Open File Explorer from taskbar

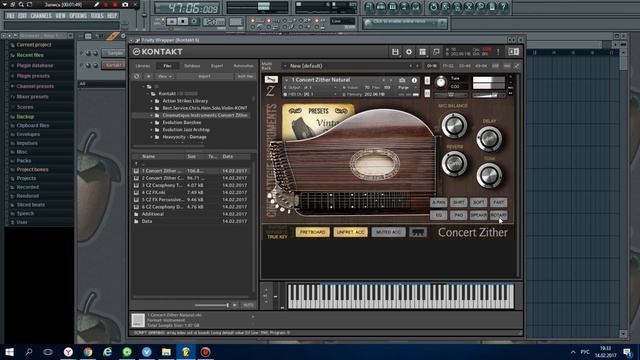click(x=166, y=351)
